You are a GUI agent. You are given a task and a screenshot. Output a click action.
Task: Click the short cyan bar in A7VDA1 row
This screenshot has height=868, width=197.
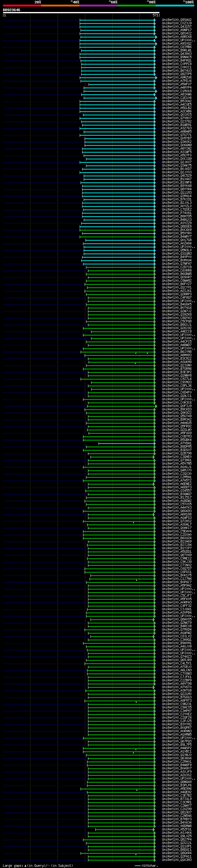127,443
